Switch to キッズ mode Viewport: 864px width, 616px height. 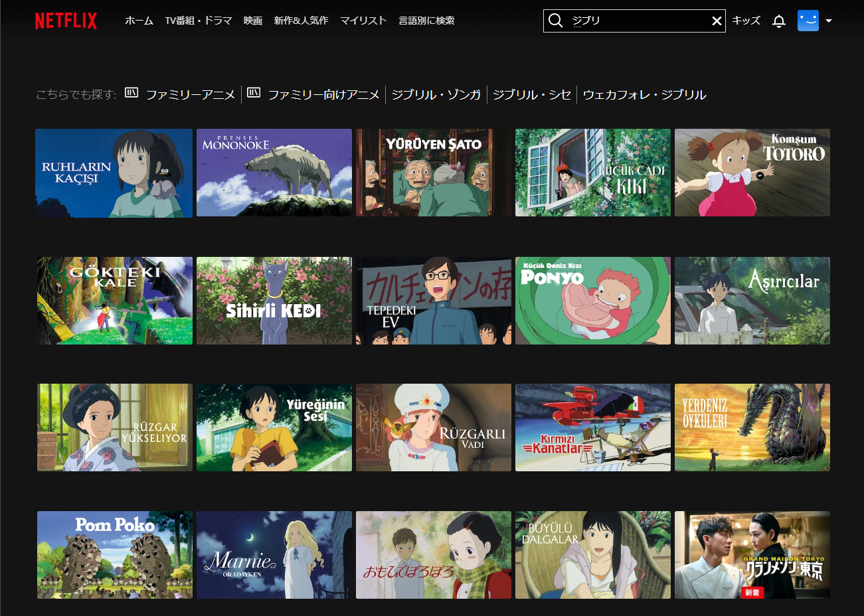(746, 21)
